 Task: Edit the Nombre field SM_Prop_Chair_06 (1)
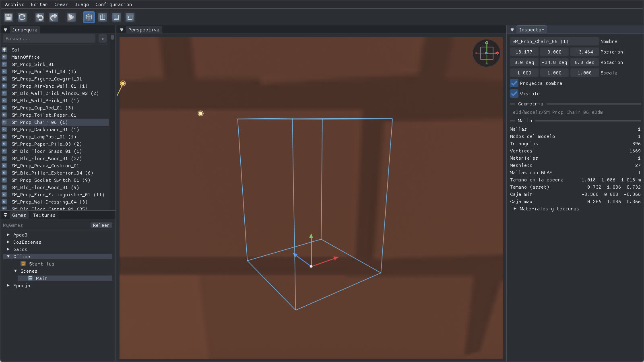[x=554, y=41]
